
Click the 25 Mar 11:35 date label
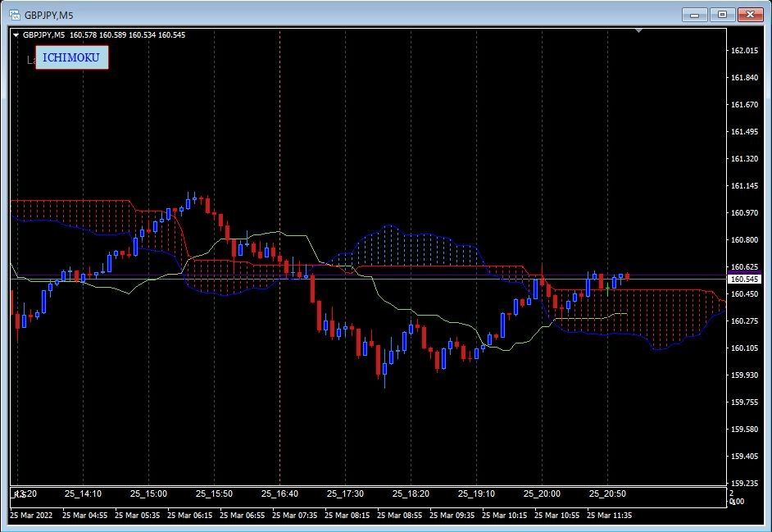[x=614, y=516]
